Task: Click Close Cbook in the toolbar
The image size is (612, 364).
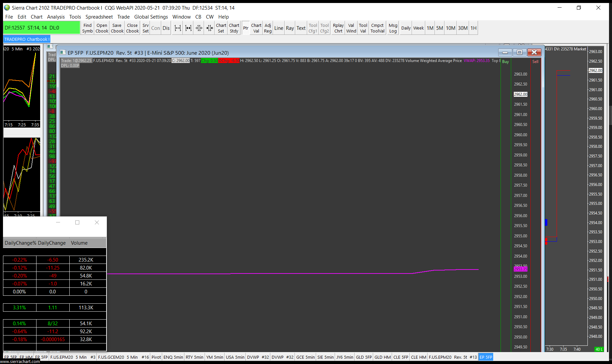Action: coord(132,28)
